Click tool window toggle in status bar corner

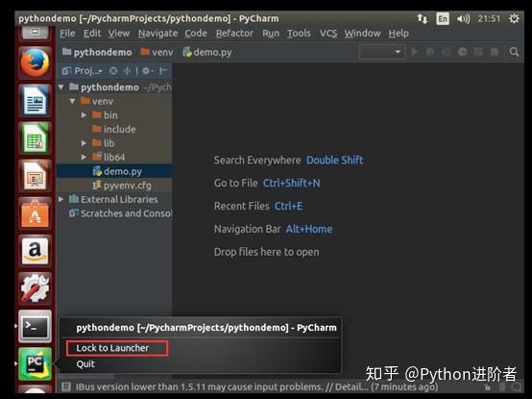(x=66, y=387)
